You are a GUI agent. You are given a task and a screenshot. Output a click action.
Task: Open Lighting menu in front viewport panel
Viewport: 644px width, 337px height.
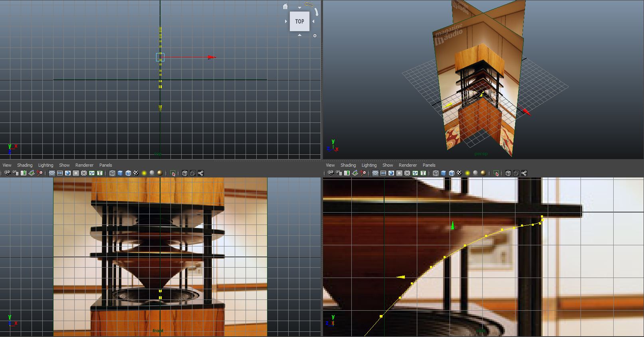click(x=46, y=165)
